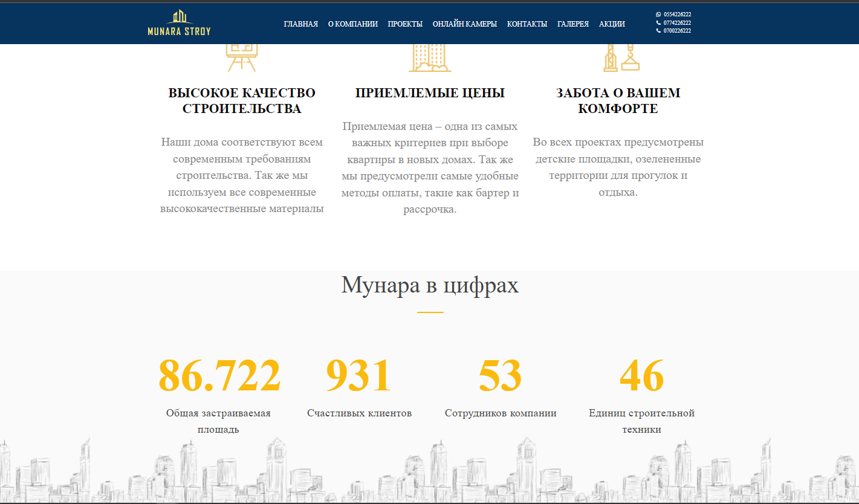Click the phone icon beside 0774226222
The width and height of the screenshot is (859, 504).
(x=658, y=22)
